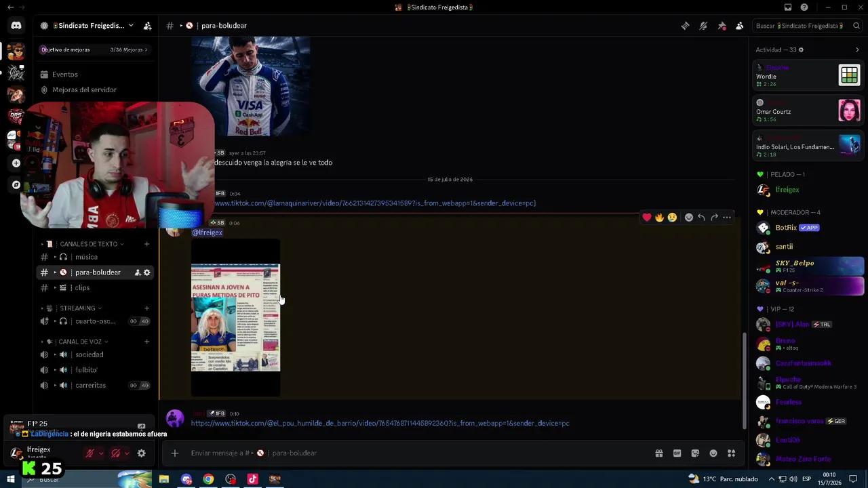868x488 pixels.
Task: Click the @lfreigex mention
Action: click(x=207, y=232)
